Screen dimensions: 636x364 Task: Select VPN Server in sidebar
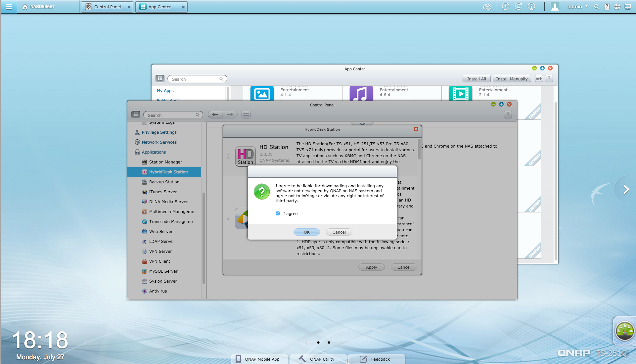coord(164,251)
